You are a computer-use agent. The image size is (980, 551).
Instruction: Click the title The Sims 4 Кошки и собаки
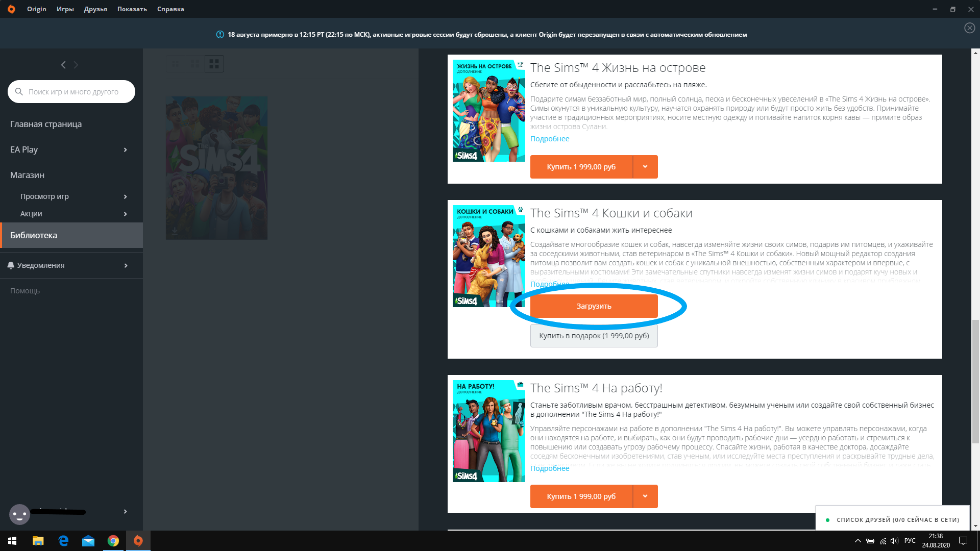611,213
